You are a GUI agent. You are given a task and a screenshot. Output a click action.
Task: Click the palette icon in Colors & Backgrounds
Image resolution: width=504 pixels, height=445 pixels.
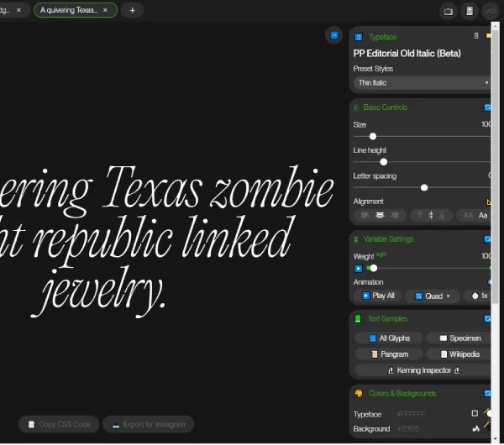point(359,393)
